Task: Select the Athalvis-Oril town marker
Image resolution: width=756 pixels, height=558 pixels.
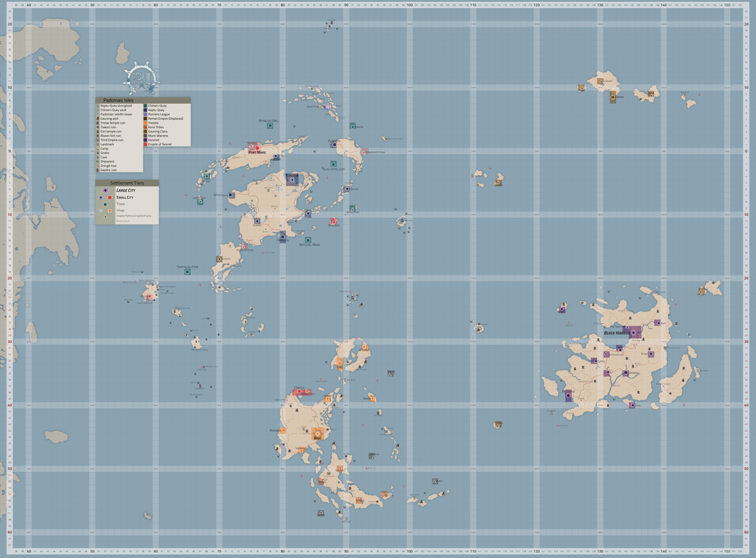Action: coord(270,126)
